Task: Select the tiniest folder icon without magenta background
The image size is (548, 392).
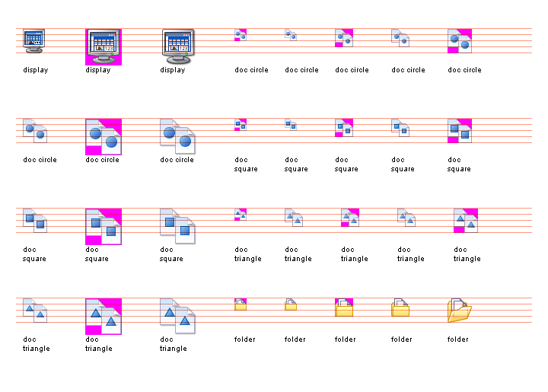Action: [291, 304]
